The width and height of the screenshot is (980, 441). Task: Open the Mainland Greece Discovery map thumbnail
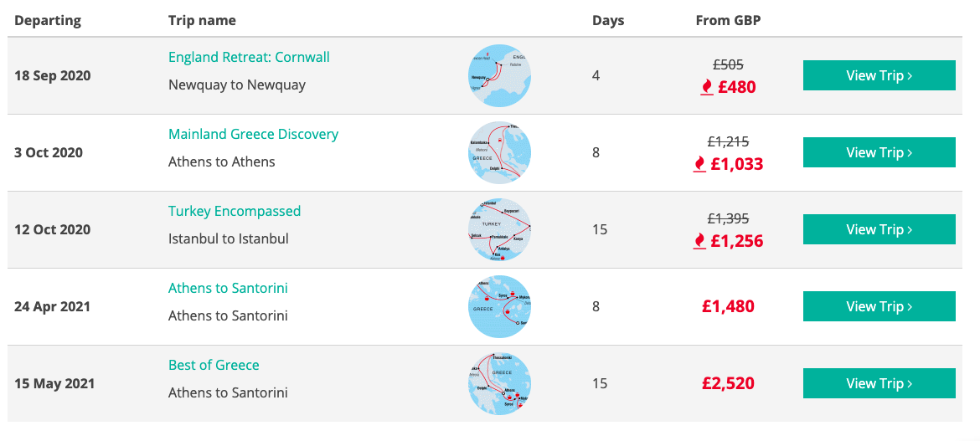499,152
